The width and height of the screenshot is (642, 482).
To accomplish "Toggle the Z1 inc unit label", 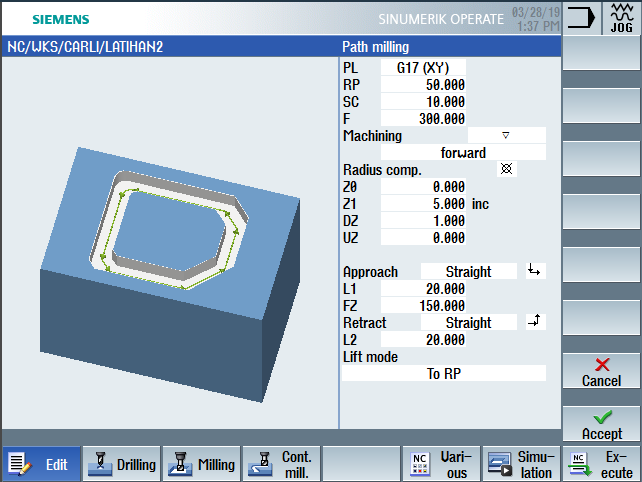I will (480, 204).
